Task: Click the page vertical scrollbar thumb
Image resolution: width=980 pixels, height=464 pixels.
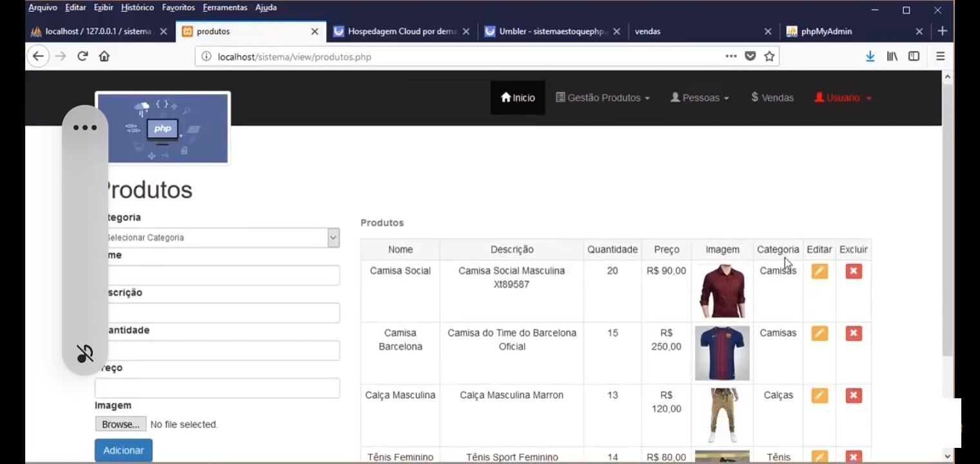Action: [947, 219]
